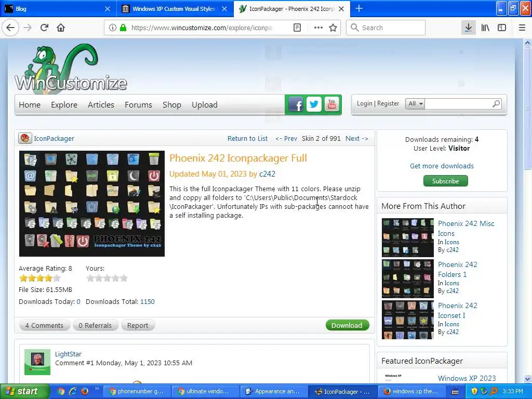This screenshot has height=399, width=532.
Task: Visit WinCustomize Twitter page icon
Action: [314, 104]
